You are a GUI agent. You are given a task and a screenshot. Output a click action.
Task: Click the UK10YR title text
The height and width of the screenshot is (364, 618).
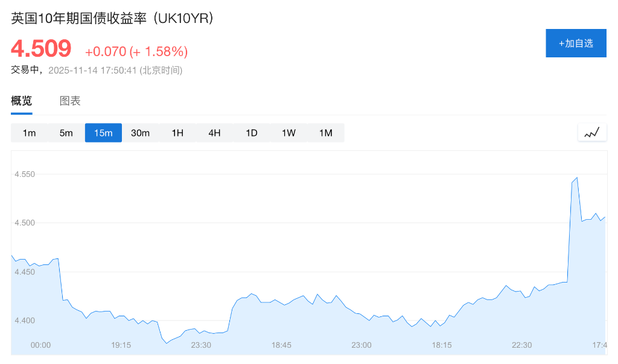click(110, 19)
